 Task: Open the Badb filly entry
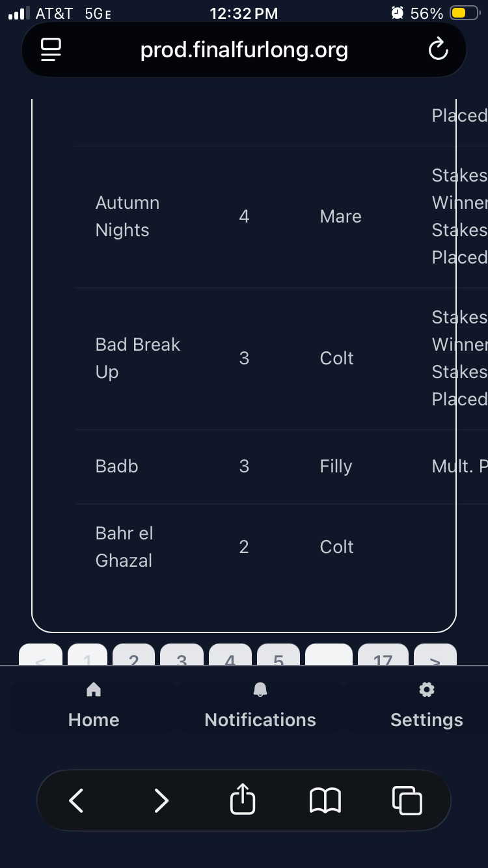tap(117, 467)
